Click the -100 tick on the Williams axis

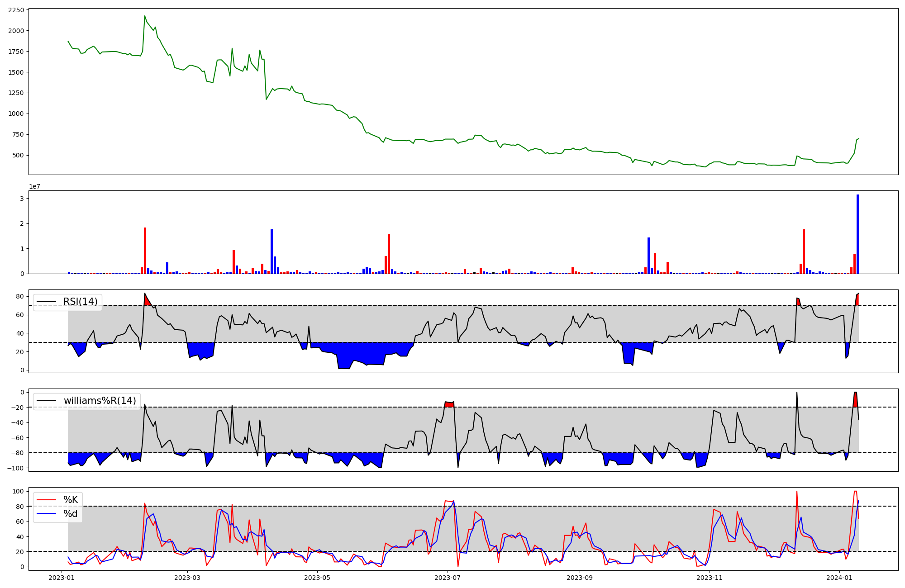15,468
